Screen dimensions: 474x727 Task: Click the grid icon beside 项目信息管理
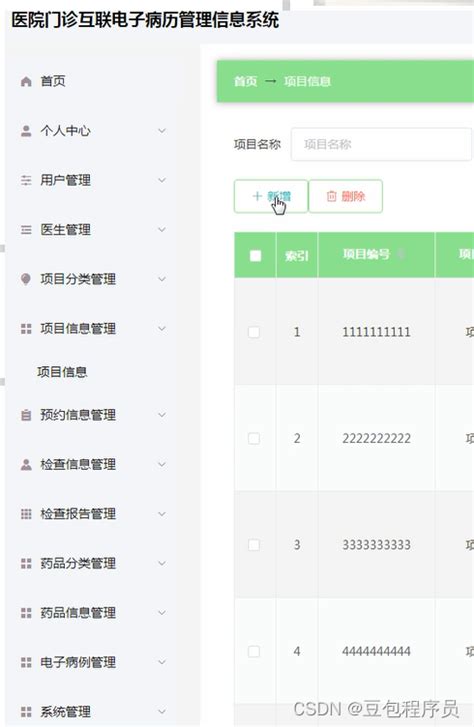[26, 329]
